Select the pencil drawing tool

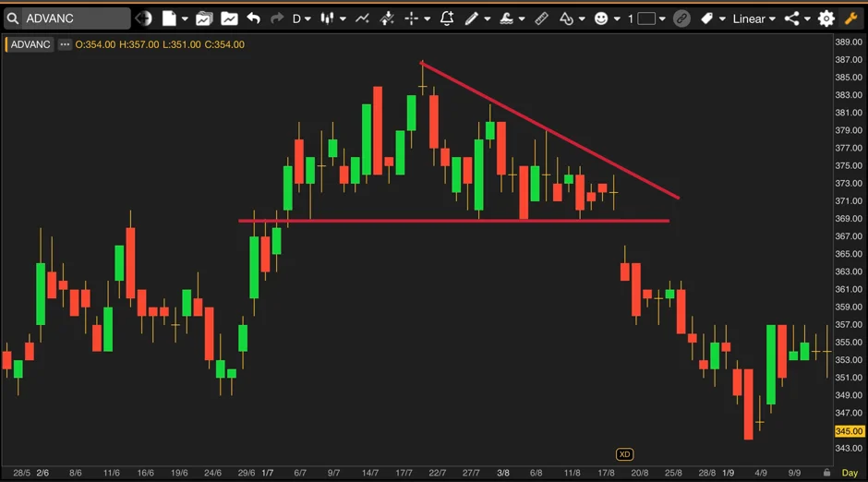pos(471,18)
